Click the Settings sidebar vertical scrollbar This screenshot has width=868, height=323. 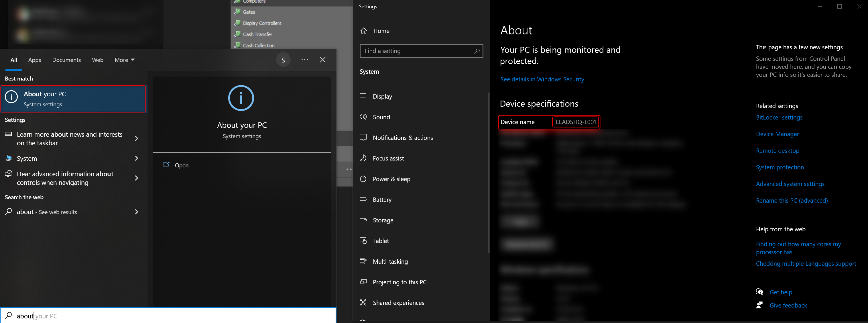[489, 173]
